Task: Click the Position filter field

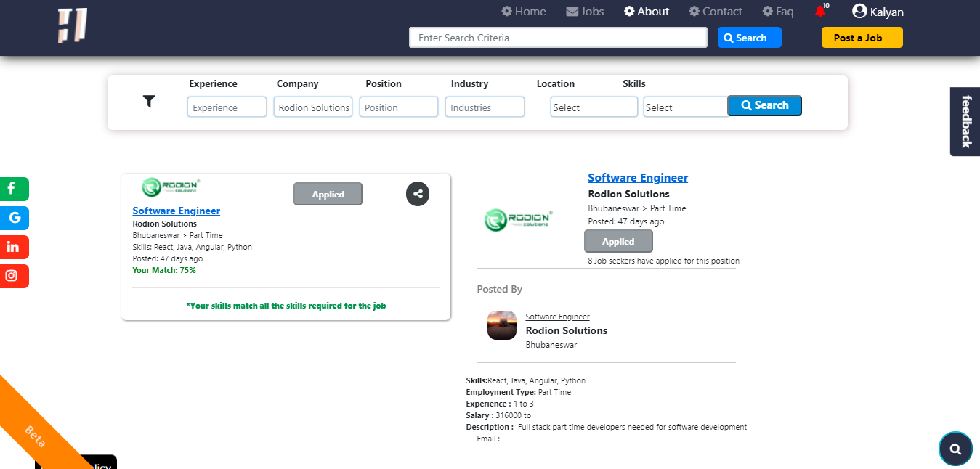Action: [x=399, y=107]
